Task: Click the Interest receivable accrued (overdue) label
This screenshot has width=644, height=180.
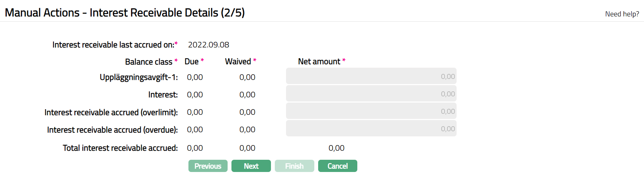Action: pyautogui.click(x=112, y=130)
